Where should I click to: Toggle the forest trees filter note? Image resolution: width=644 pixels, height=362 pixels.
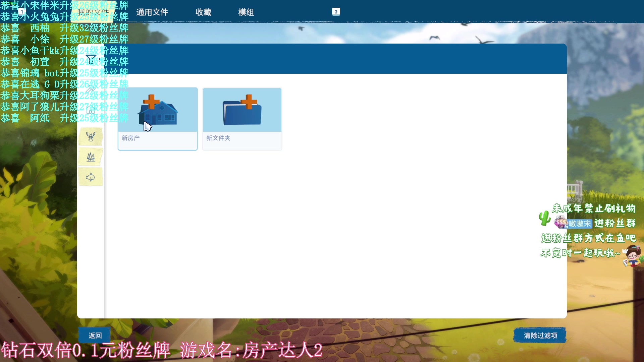point(90,157)
